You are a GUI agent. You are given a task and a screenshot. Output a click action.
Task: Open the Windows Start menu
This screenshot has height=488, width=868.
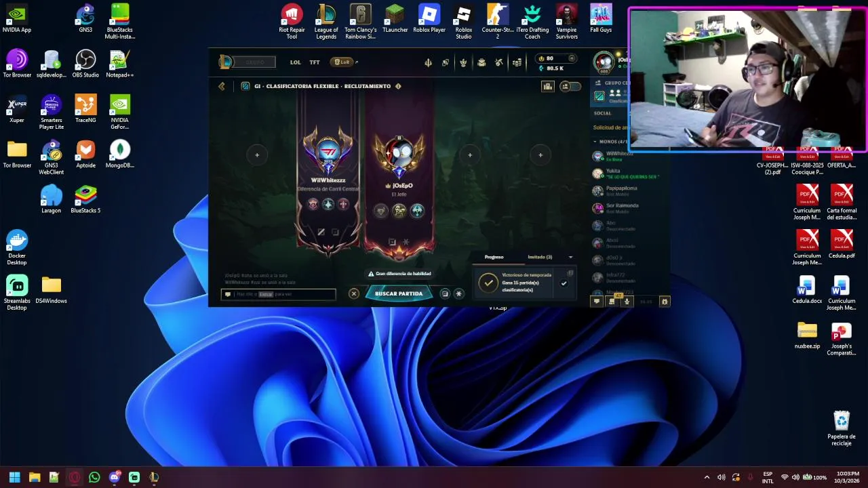(x=14, y=477)
